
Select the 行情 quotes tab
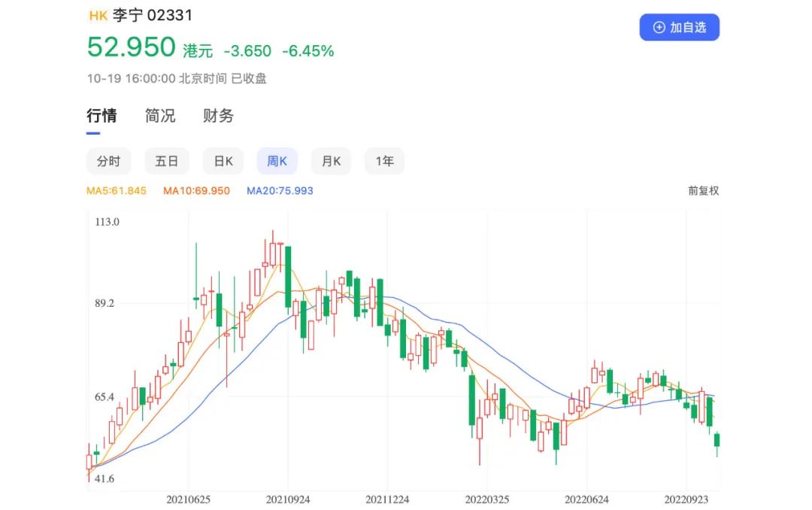(102, 116)
